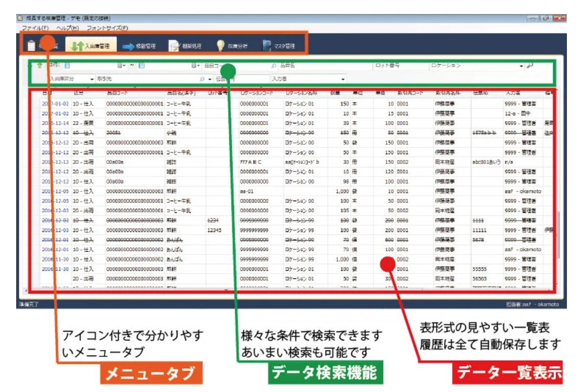Click the light bulb 在庫分析 icon
The height and width of the screenshot is (392, 586).
click(x=221, y=46)
